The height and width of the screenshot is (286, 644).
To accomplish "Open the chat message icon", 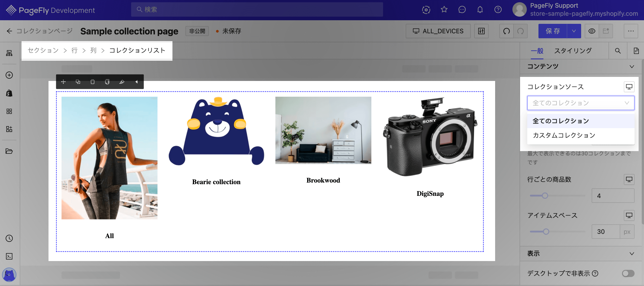I will point(462,10).
